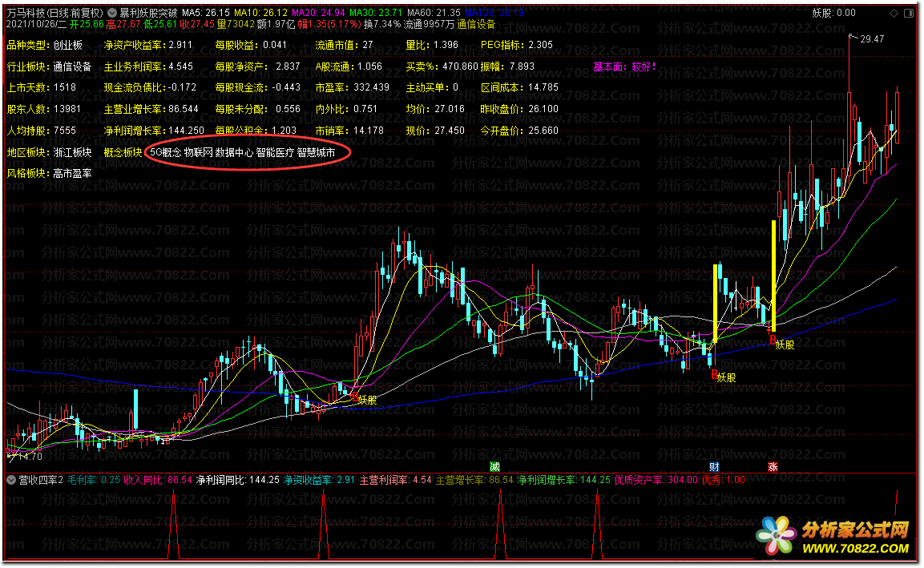Click the yellow MA10: 26.12 label

click(x=260, y=12)
